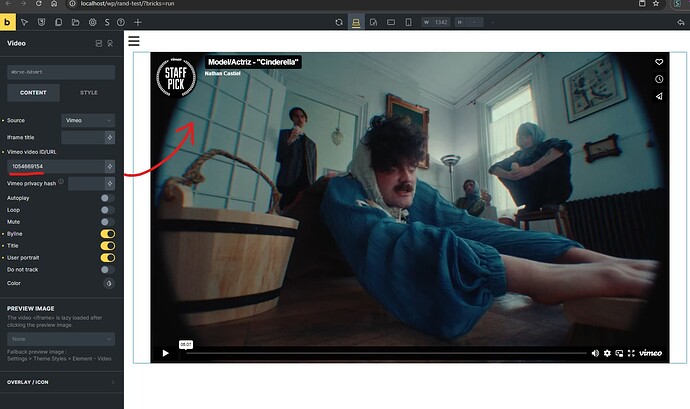The image size is (690, 409).
Task: Switch to the Content tab
Action: coord(33,93)
